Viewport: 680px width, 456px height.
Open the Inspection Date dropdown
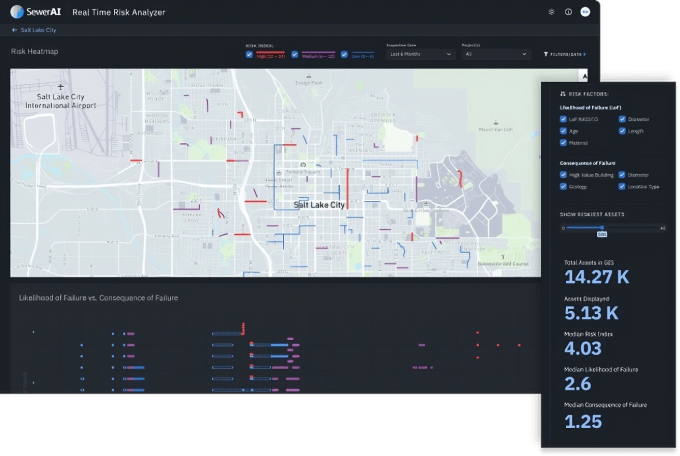(420, 54)
